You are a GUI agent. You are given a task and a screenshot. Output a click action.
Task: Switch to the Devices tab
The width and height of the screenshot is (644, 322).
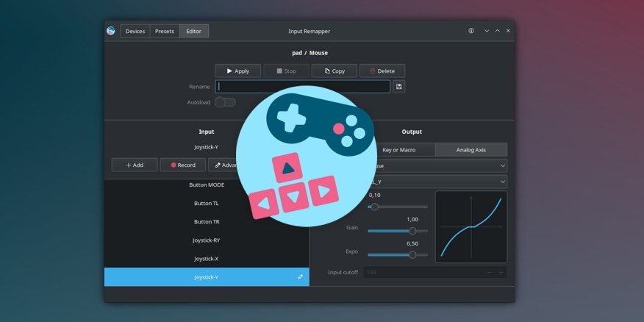(135, 31)
